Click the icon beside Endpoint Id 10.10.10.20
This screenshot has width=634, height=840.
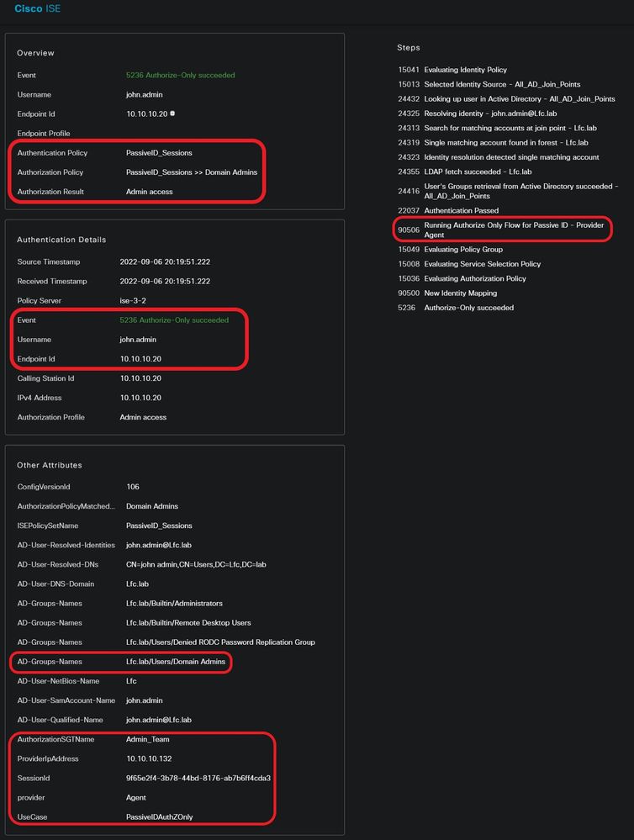[172, 114]
